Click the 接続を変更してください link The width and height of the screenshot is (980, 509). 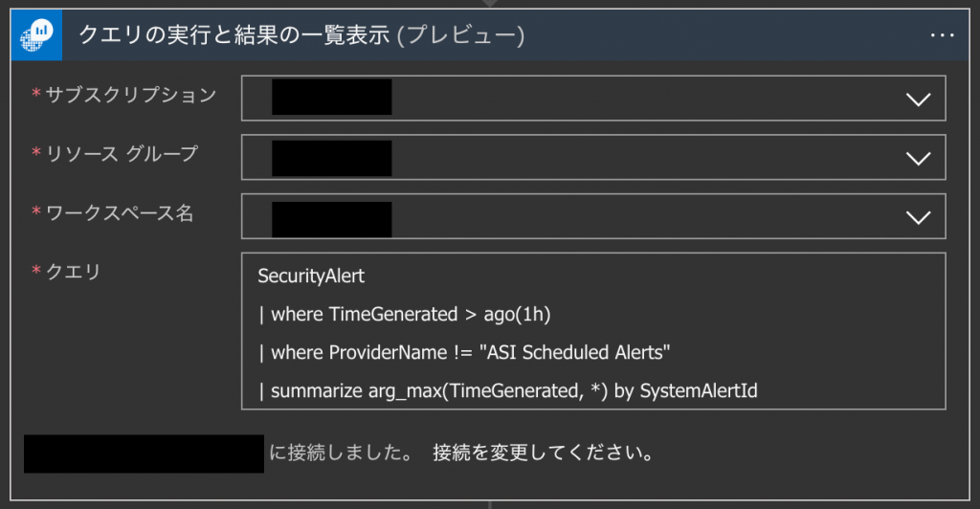point(543,453)
